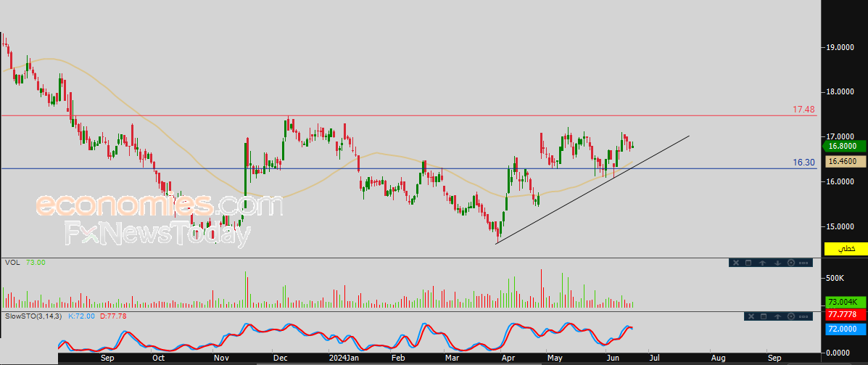Click the 73.00 value beside VOL
The width and height of the screenshot is (868, 365).
pyautogui.click(x=36, y=263)
